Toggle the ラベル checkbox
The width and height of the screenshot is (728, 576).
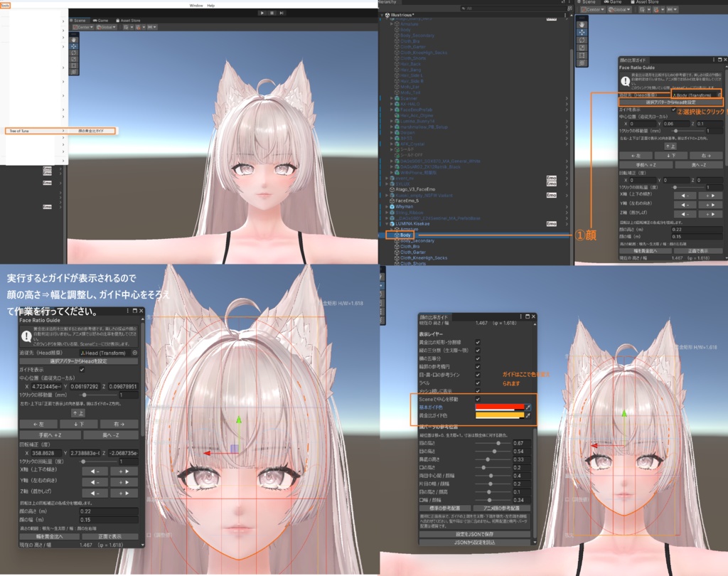pos(478,383)
